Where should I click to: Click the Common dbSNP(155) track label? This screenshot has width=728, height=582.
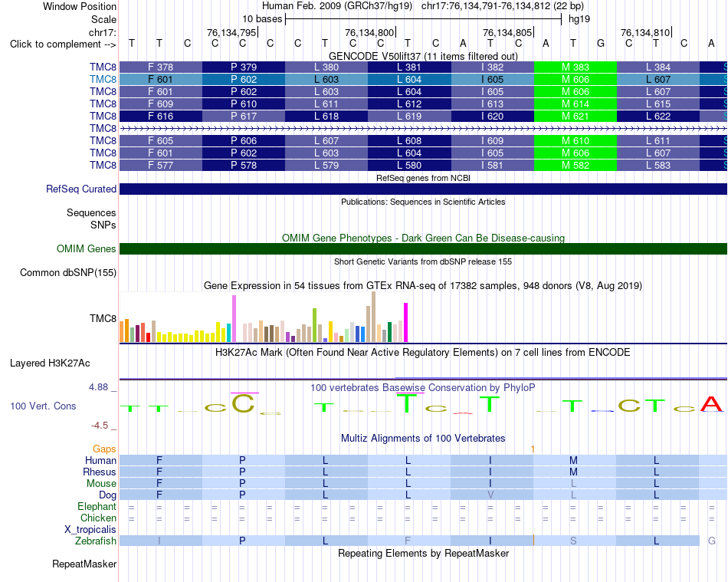tap(67, 273)
